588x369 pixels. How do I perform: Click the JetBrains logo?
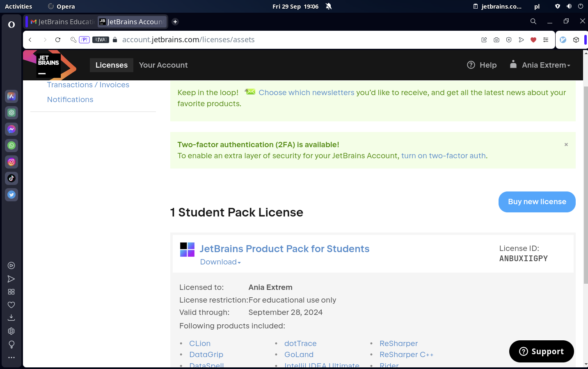pyautogui.click(x=50, y=65)
